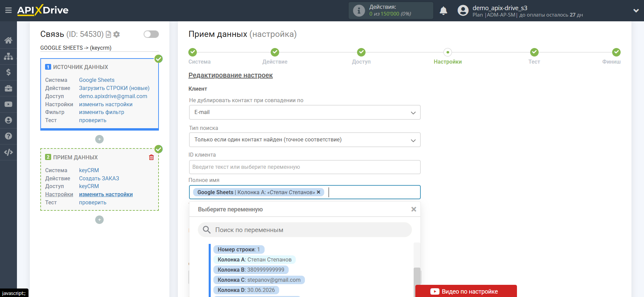This screenshot has height=297, width=644.
Task: Select variable Колонка C: stepanov@gmail.com
Action: tap(259, 280)
